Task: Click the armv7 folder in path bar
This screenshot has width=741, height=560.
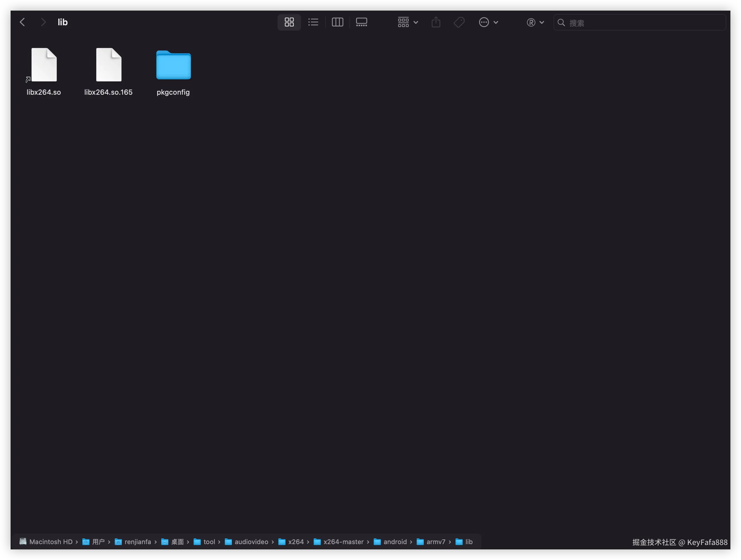Action: point(436,541)
